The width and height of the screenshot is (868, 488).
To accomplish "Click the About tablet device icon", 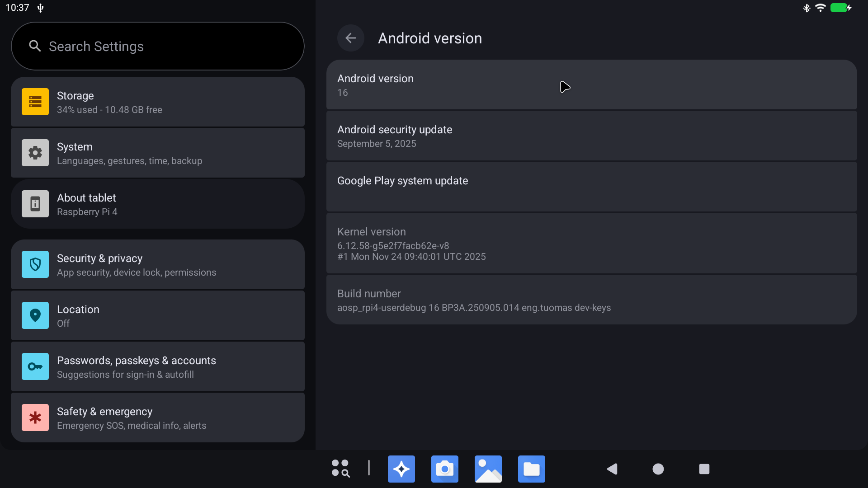I will pos(35,204).
